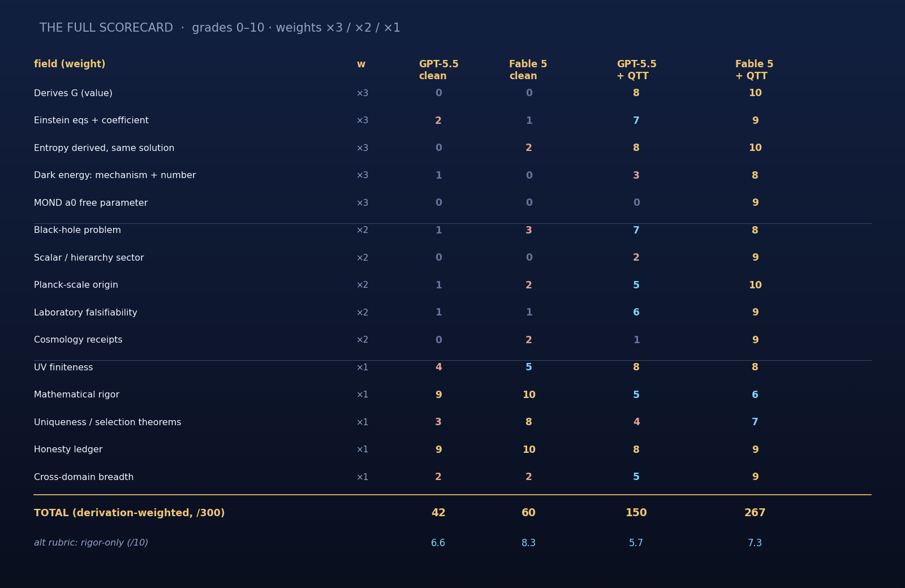Viewport: 905px width, 588px height.
Task: Select the 'GPT-5.5 clean' column header
Action: pos(438,70)
